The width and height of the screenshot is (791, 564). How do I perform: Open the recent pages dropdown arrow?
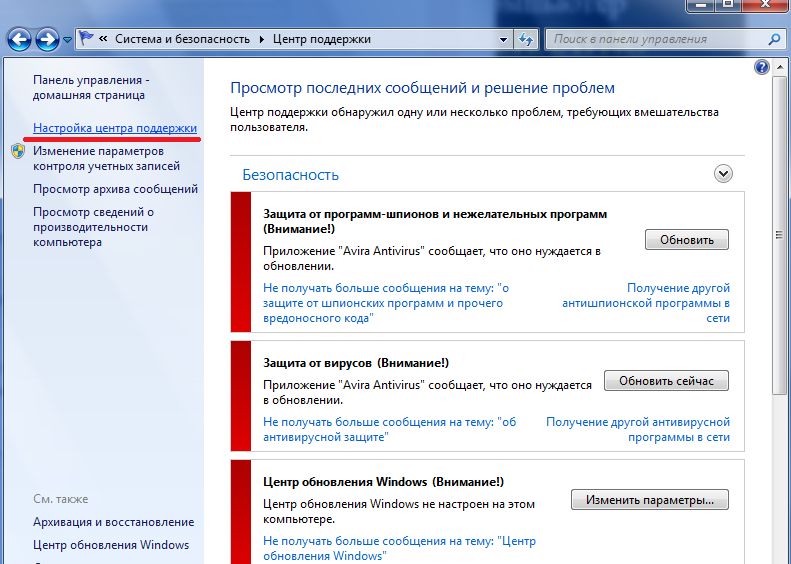point(67,40)
